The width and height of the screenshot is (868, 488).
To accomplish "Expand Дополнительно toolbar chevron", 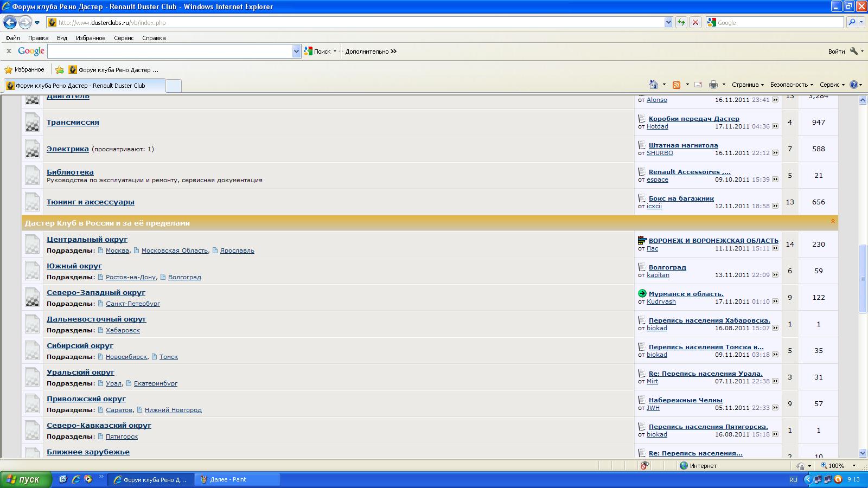I will point(394,52).
